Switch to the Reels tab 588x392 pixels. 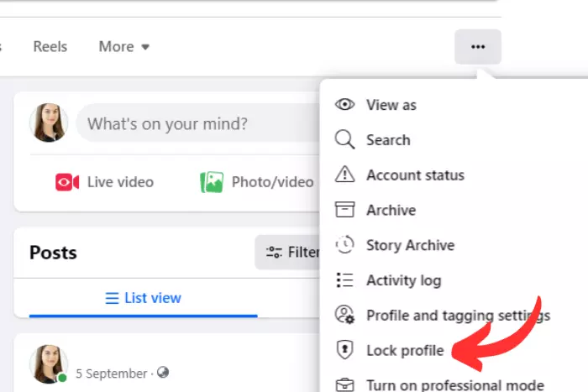(x=50, y=47)
